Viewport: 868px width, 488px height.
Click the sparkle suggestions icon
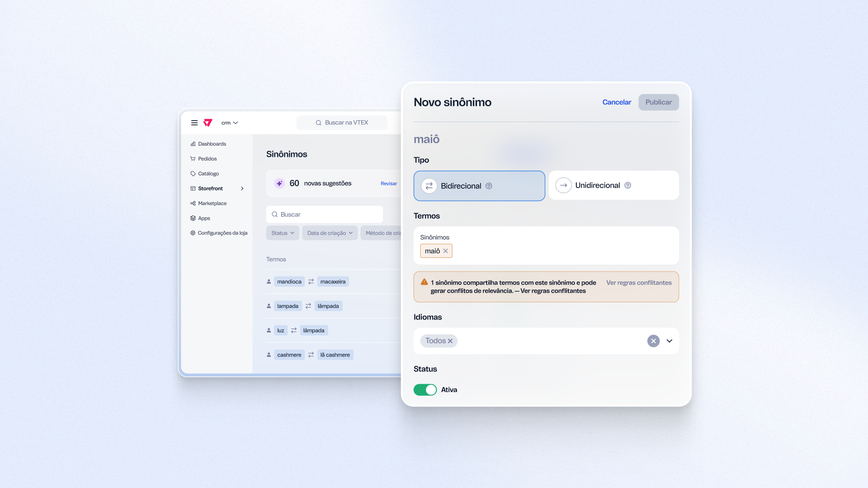[x=279, y=183]
